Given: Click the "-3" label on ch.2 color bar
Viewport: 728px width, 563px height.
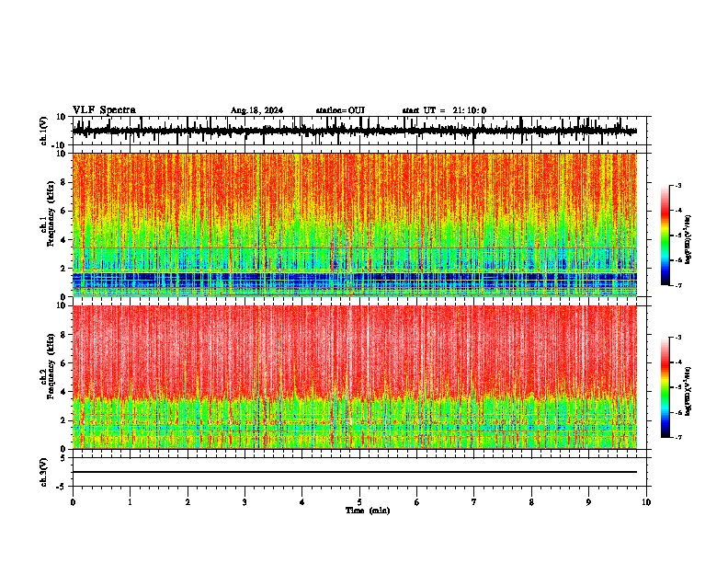Looking at the screenshot, I should coord(677,338).
